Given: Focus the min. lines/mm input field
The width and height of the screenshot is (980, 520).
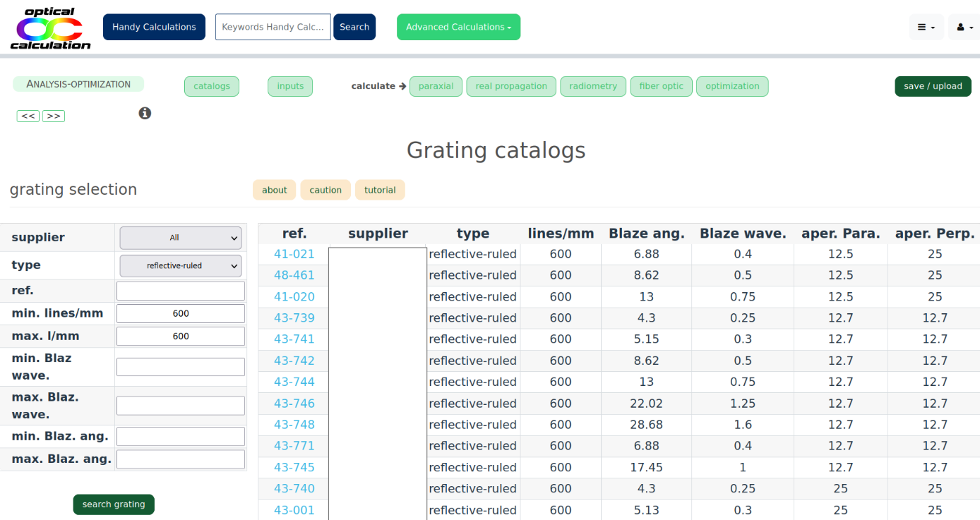Looking at the screenshot, I should click(181, 314).
